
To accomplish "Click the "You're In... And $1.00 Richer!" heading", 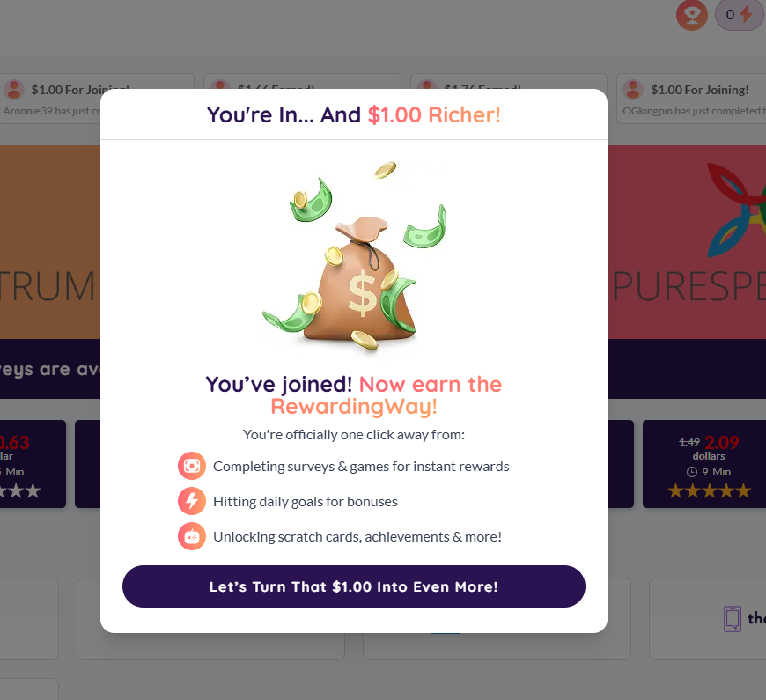I will click(354, 114).
